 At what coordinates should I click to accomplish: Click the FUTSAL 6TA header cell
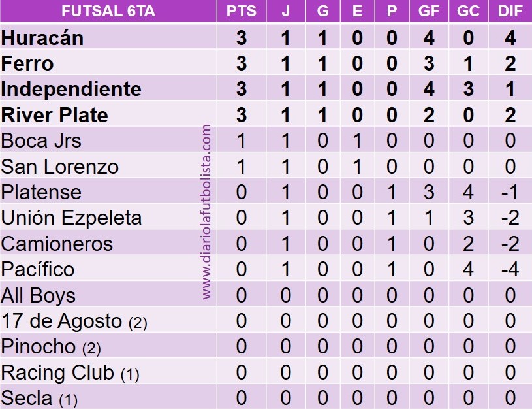coord(108,11)
